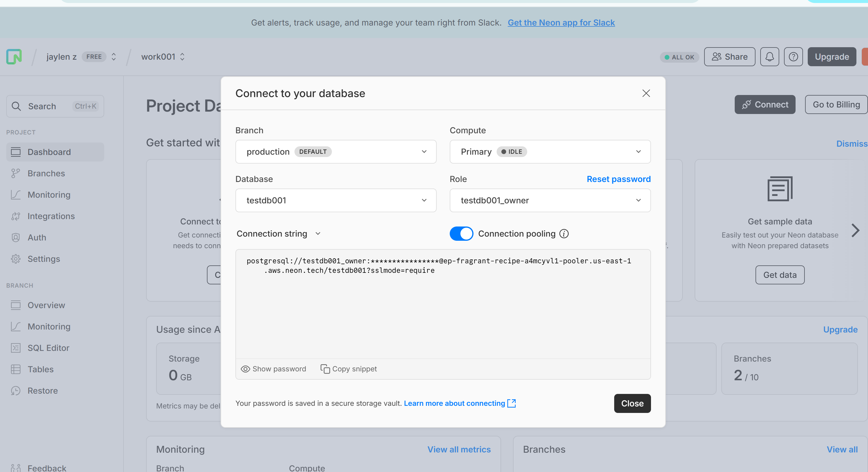Disable the Connection pooling toggle
The height and width of the screenshot is (472, 868).
(461, 233)
